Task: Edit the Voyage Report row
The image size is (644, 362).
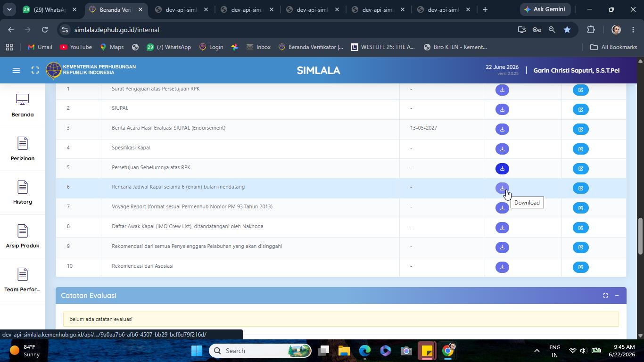Action: click(580, 208)
